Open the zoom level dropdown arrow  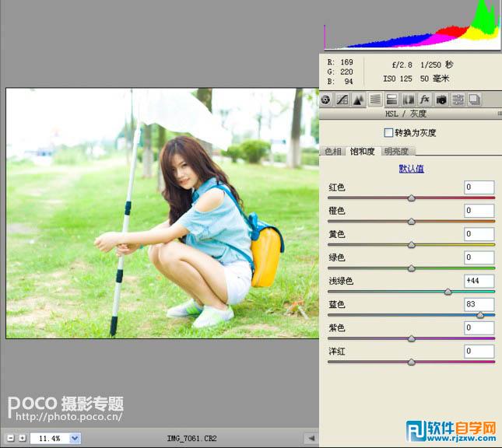(75, 438)
